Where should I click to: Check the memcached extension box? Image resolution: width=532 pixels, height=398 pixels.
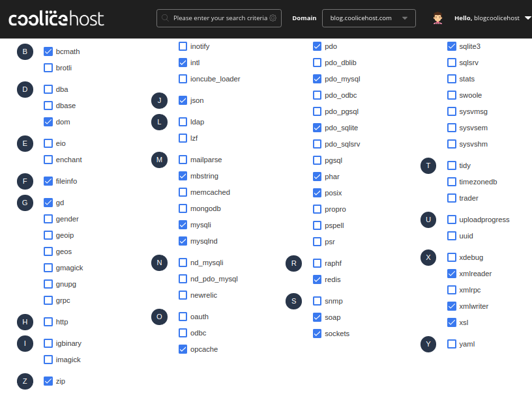(183, 192)
